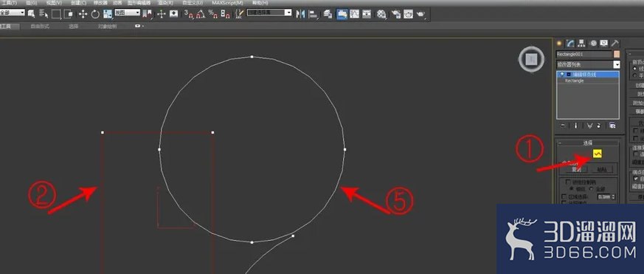Open the Motion panel tab
This screenshot has height=274, width=644.
tap(593, 43)
